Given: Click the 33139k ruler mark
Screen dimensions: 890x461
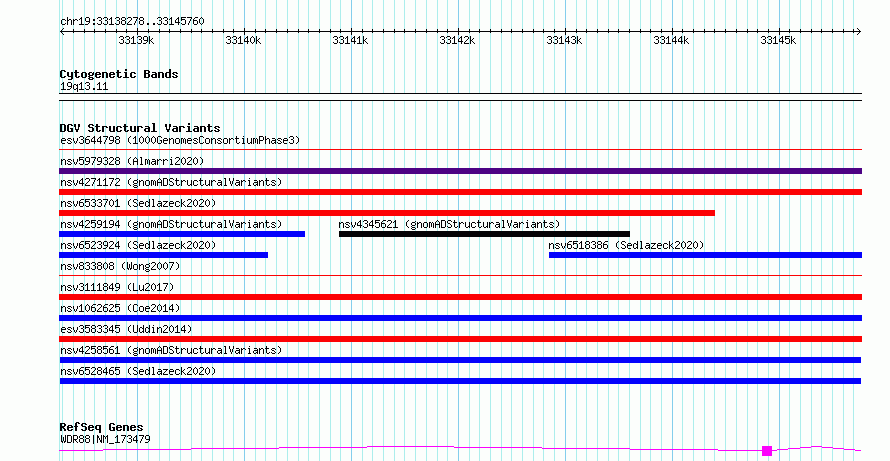Looking at the screenshot, I should coord(136,40).
